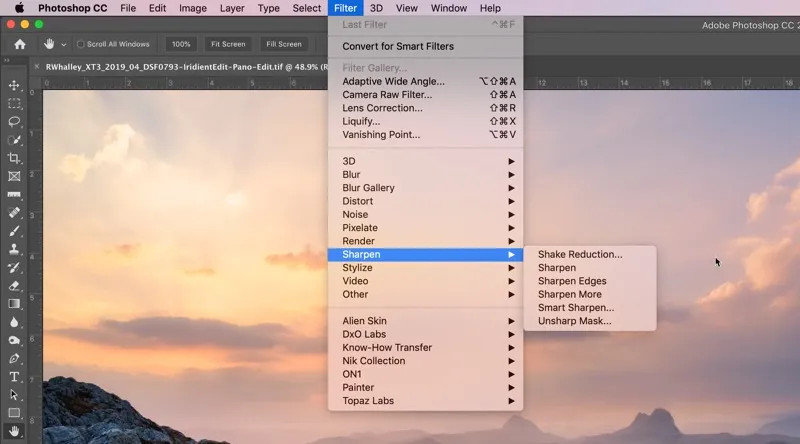The image size is (800, 444).
Task: Click the 100% zoom button
Action: 181,44
